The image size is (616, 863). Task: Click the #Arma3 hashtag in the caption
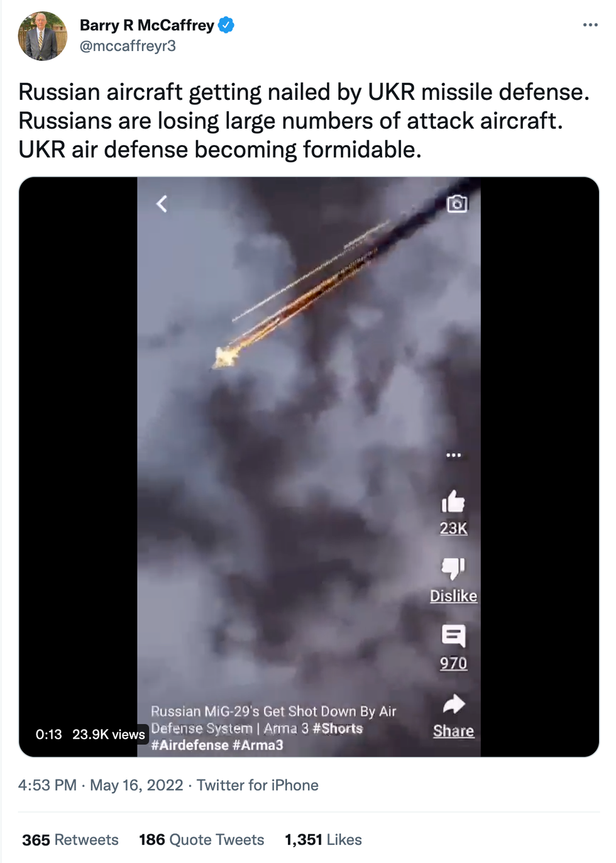click(258, 745)
